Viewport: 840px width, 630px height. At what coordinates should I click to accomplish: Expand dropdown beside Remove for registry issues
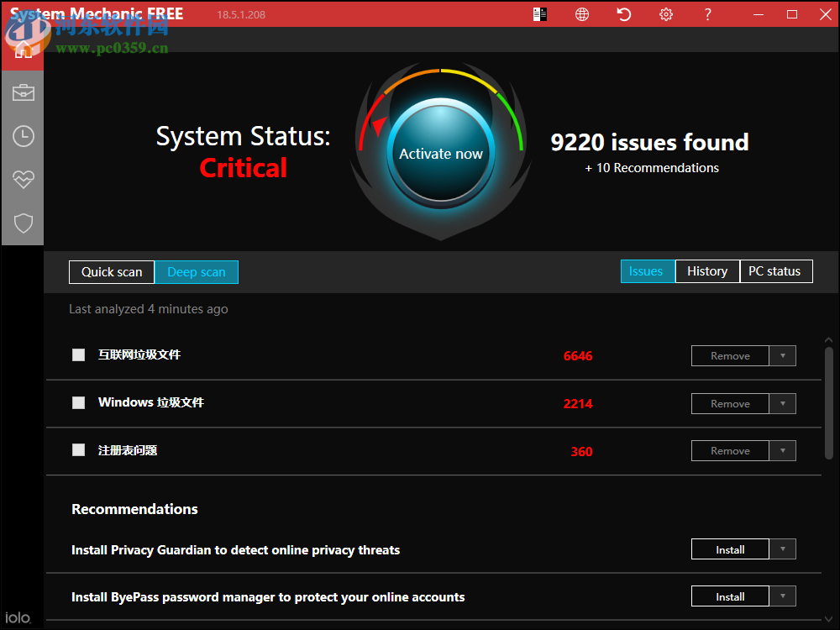(783, 450)
